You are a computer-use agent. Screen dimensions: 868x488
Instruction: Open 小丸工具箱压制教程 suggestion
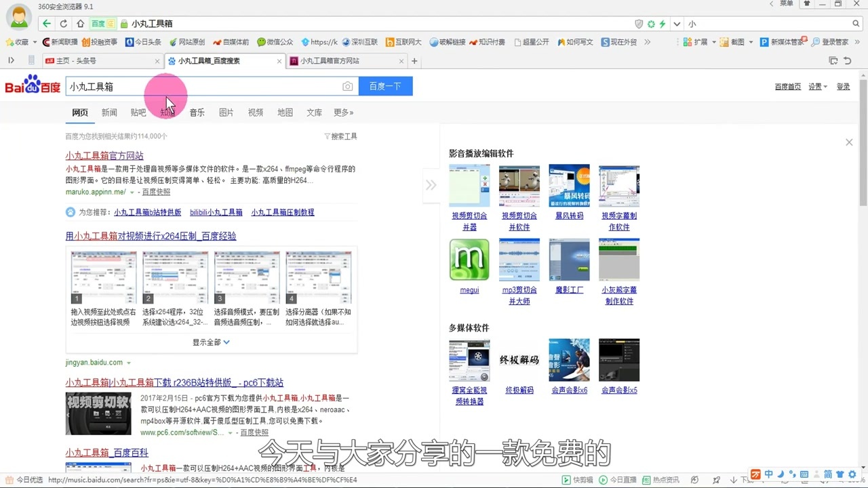click(283, 212)
